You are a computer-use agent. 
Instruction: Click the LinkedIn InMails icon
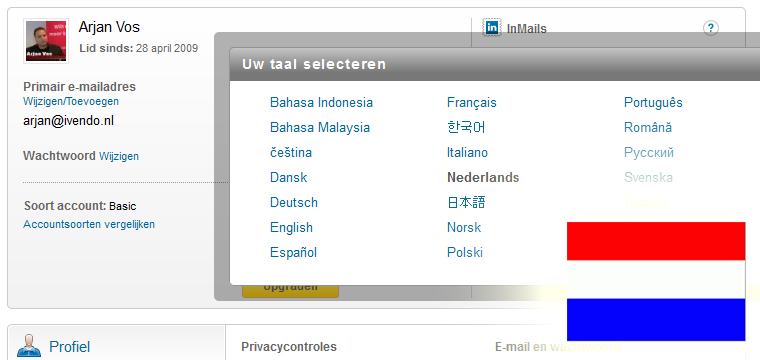[x=491, y=28]
